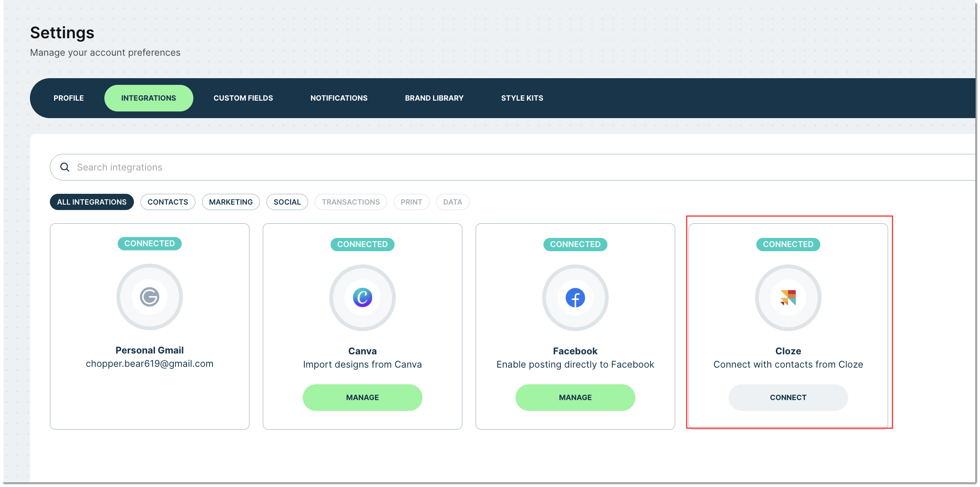Image resolution: width=980 pixels, height=487 pixels.
Task: Switch to the Custom Fields tab
Action: coord(243,98)
